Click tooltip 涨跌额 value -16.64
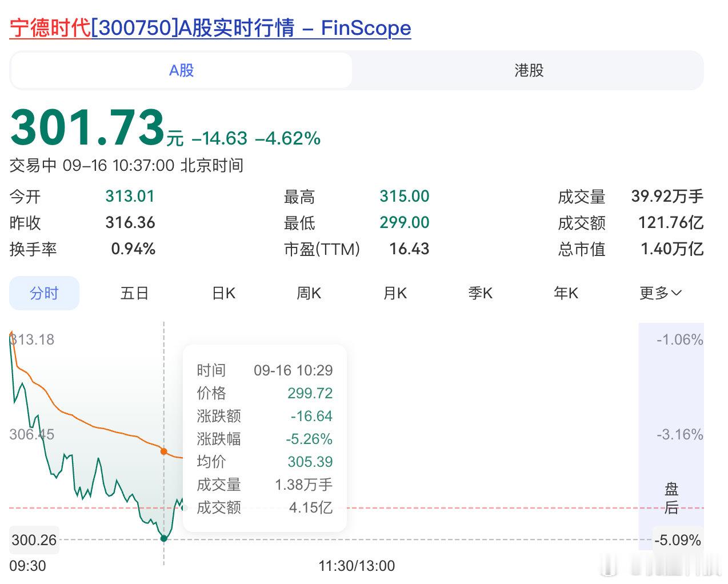 (311, 416)
